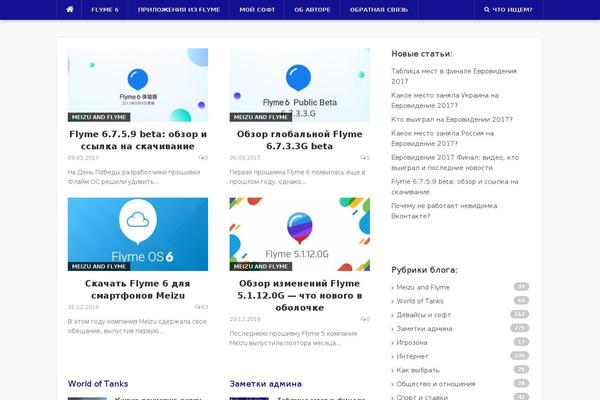Open Flyme 6 Public Beta thumbnail

[x=300, y=85]
